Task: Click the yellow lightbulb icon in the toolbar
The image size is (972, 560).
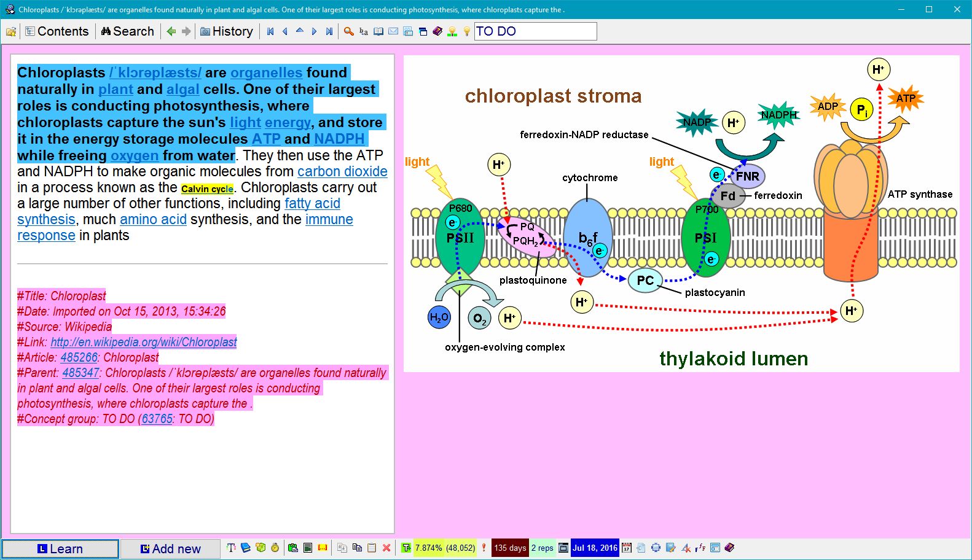Action: click(x=467, y=31)
